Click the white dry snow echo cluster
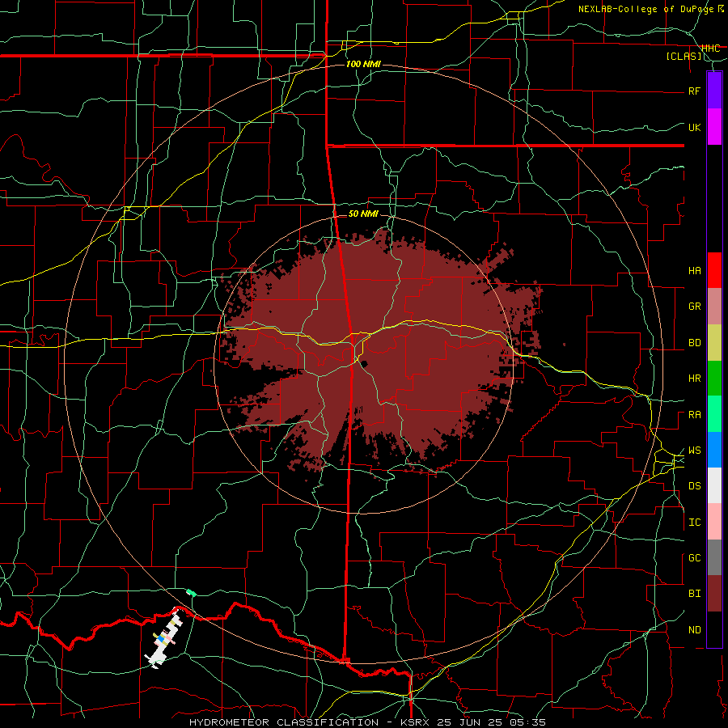 point(164,638)
